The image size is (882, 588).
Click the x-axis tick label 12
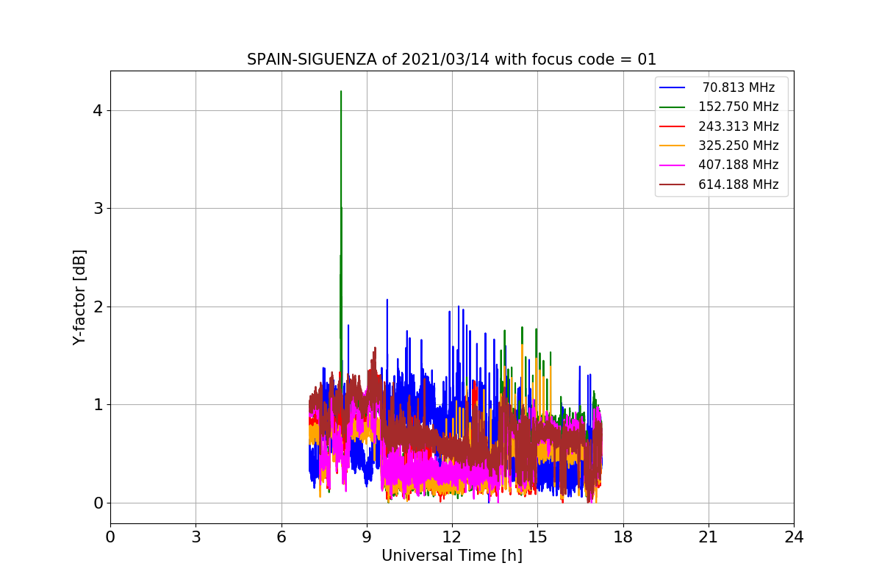coord(452,537)
